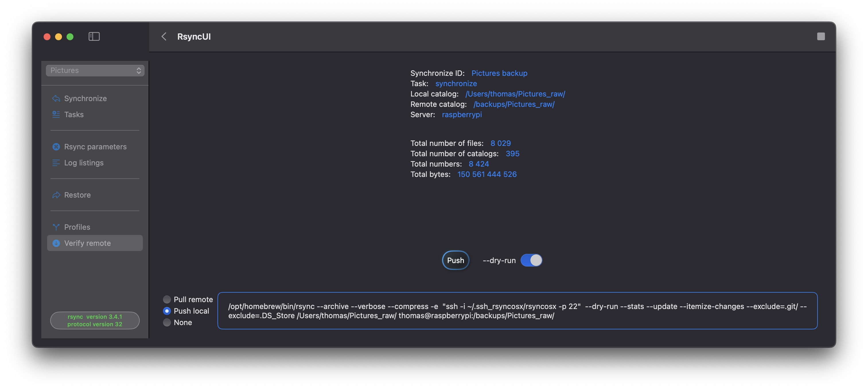Toggle the sidebar visibility icon
The height and width of the screenshot is (390, 868).
(x=94, y=36)
